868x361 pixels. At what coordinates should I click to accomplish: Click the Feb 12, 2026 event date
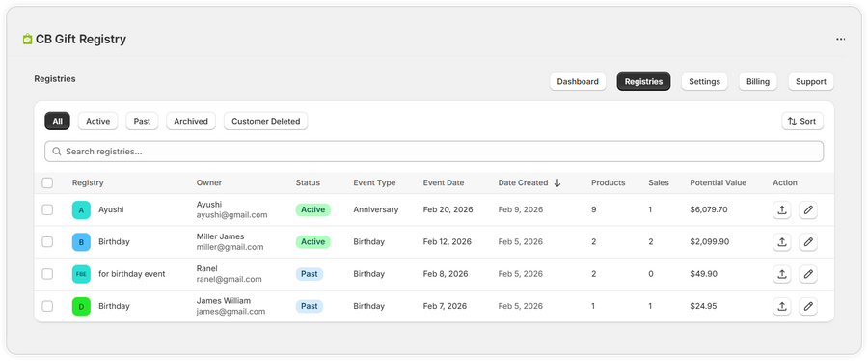pyautogui.click(x=448, y=242)
